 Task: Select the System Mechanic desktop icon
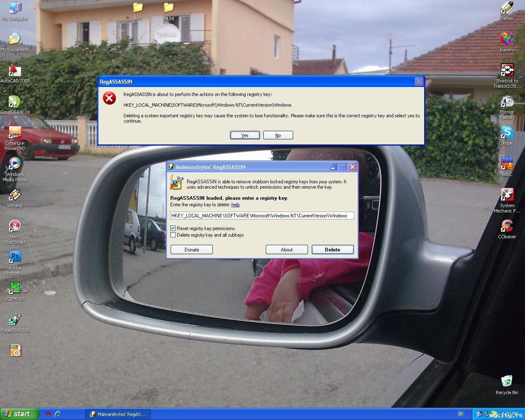[x=507, y=201]
